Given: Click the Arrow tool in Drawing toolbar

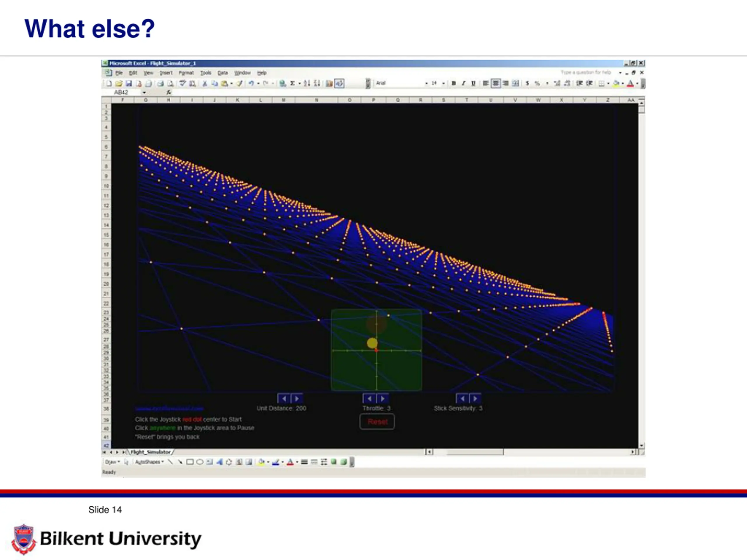Looking at the screenshot, I should pyautogui.click(x=180, y=462).
